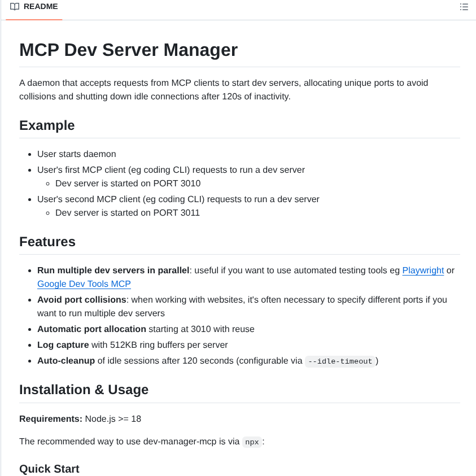
Task: Follow the Playwright hyperlink
Action: (x=423, y=270)
